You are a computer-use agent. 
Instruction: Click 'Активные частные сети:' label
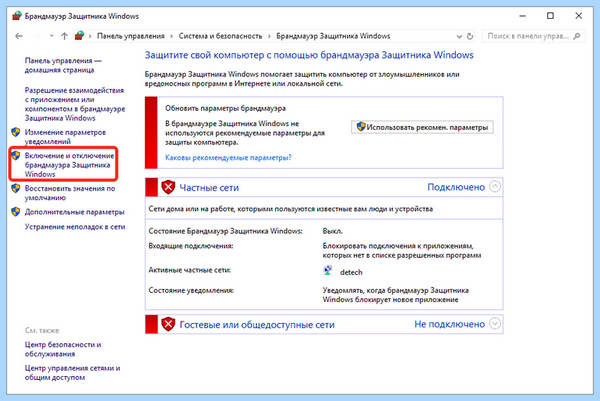point(189,270)
